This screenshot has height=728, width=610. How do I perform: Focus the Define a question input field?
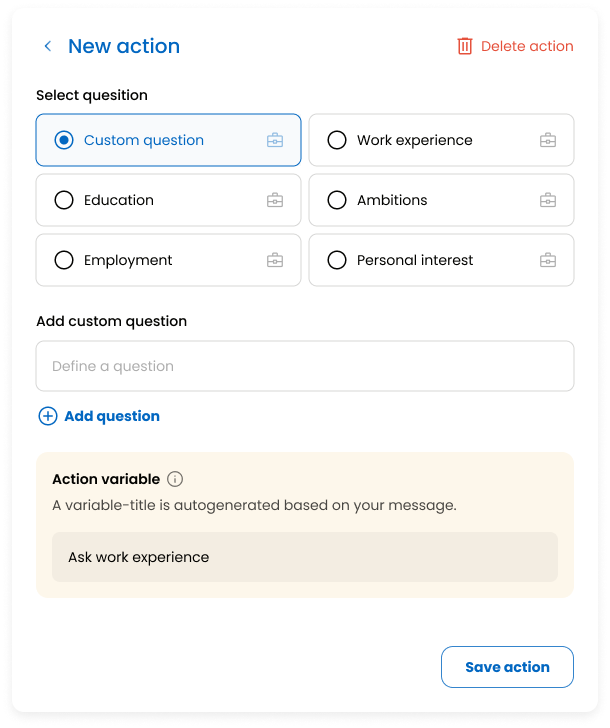coord(305,366)
